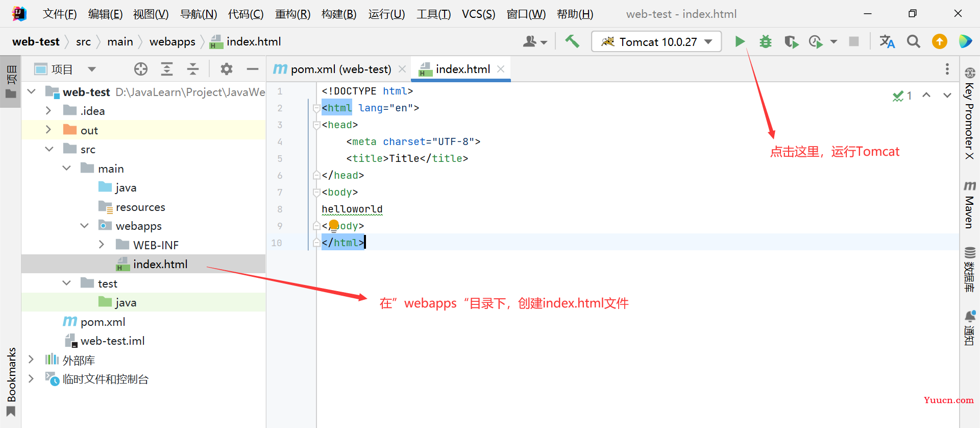Viewport: 980px width, 428px height.
Task: Build project with the hammer icon
Action: click(572, 41)
